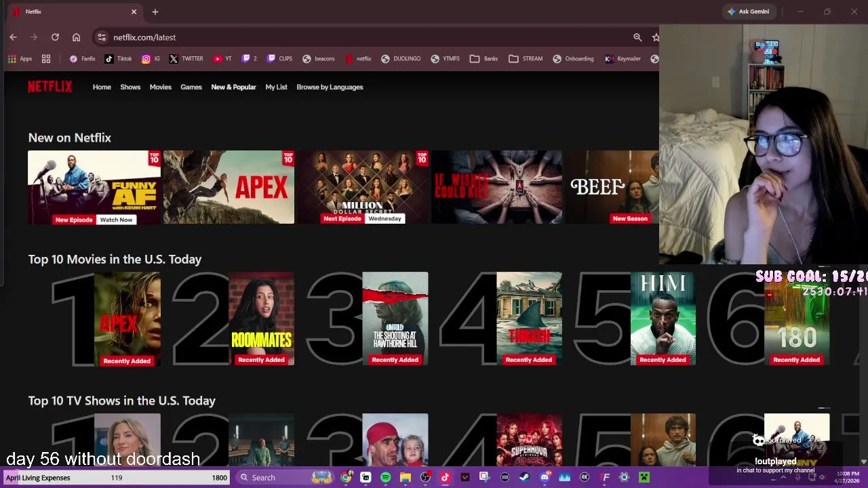Expand the Banks bookmark folder

484,59
